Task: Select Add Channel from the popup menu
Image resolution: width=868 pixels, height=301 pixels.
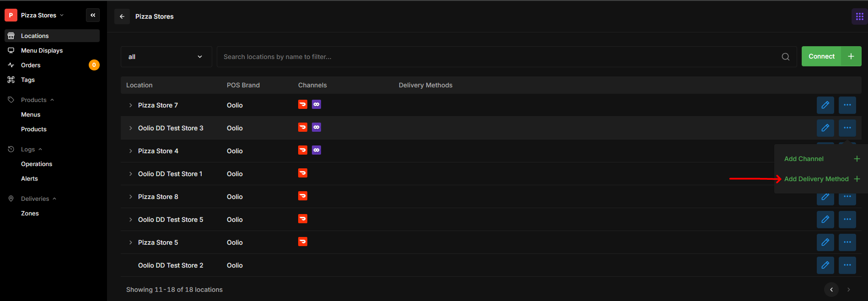Action: [x=804, y=159]
